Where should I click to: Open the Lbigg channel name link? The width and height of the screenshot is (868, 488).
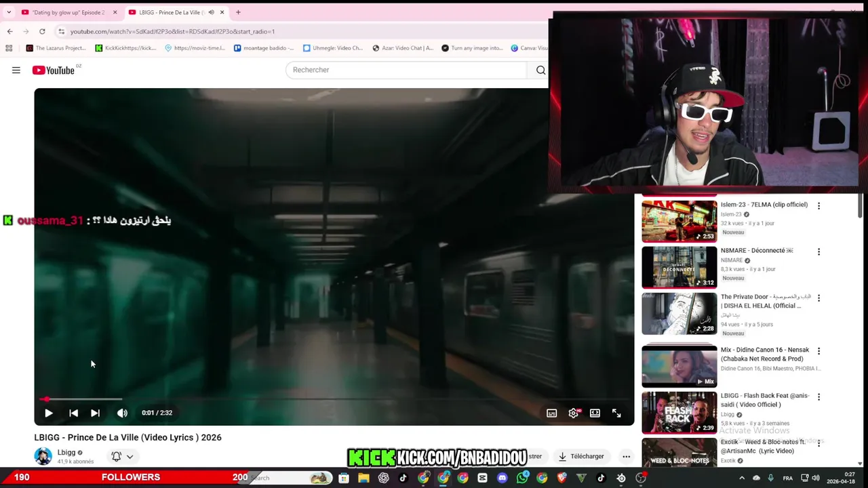coord(66,452)
